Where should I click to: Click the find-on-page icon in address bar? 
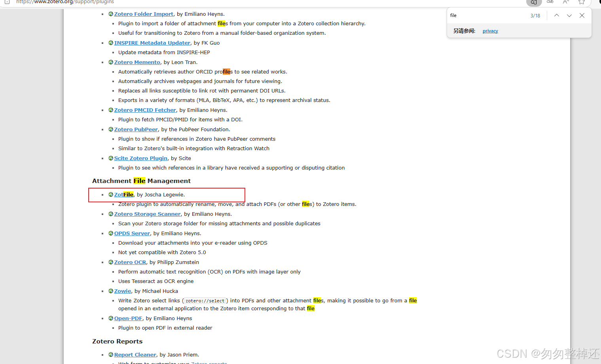pos(534,2)
